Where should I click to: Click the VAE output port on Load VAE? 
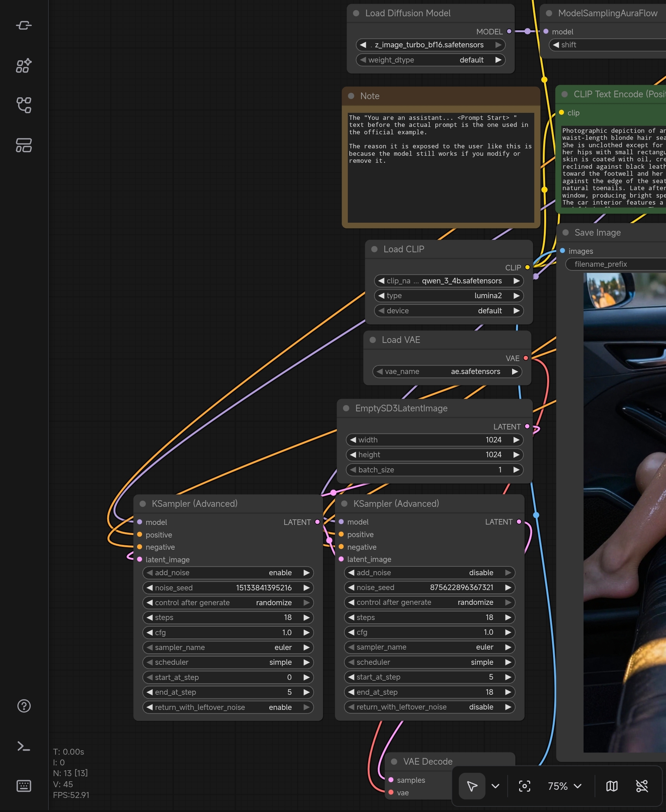526,358
